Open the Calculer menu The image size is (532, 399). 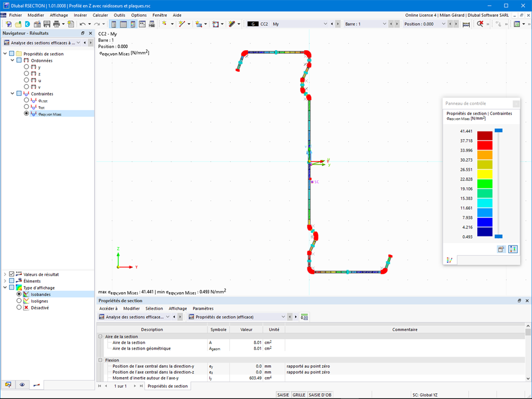(100, 15)
